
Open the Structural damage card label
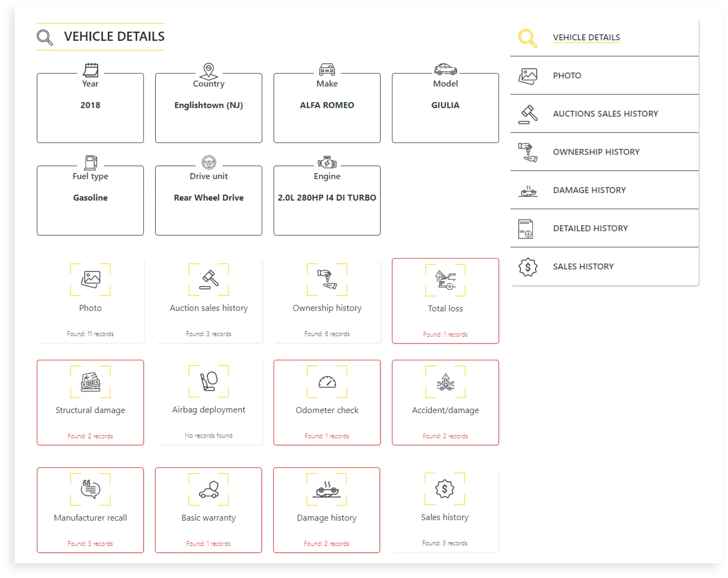click(x=91, y=410)
